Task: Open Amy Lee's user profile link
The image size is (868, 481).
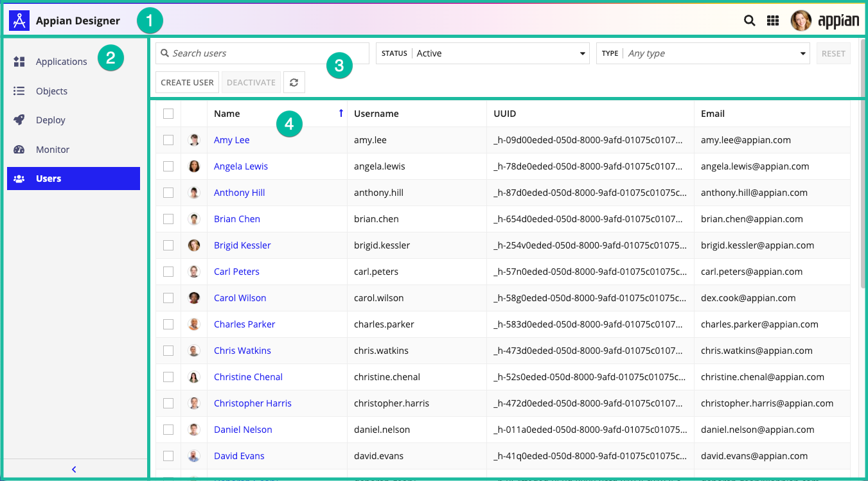Action: (x=231, y=140)
